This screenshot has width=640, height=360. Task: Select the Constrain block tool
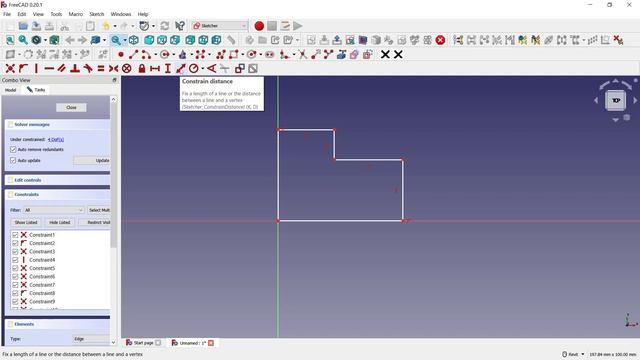tap(127, 69)
